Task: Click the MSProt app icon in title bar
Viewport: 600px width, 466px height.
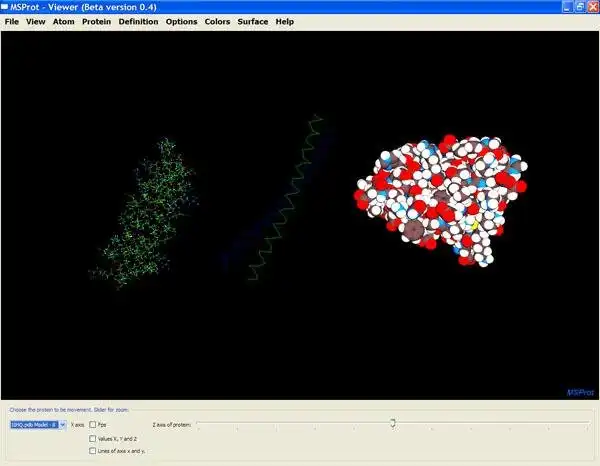Action: tap(5, 7)
